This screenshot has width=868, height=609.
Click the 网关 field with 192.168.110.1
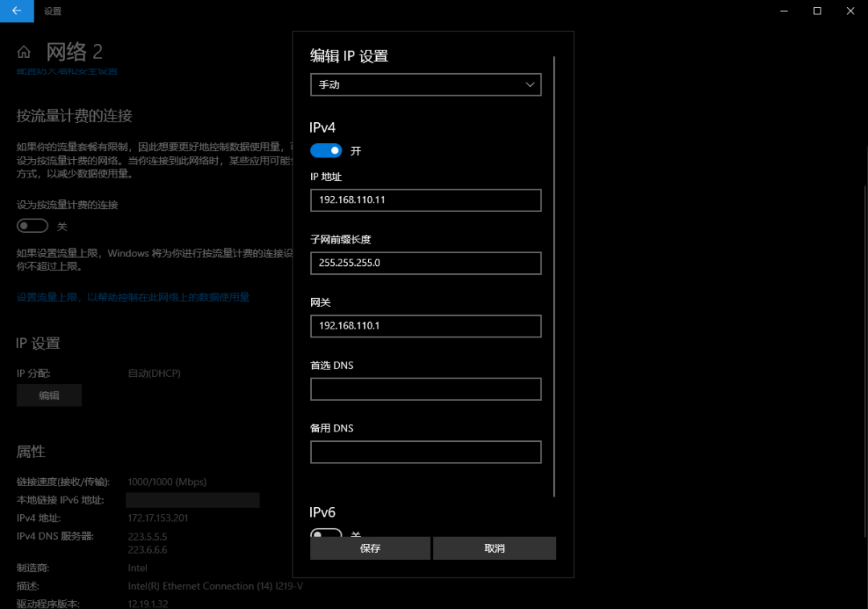click(x=425, y=326)
